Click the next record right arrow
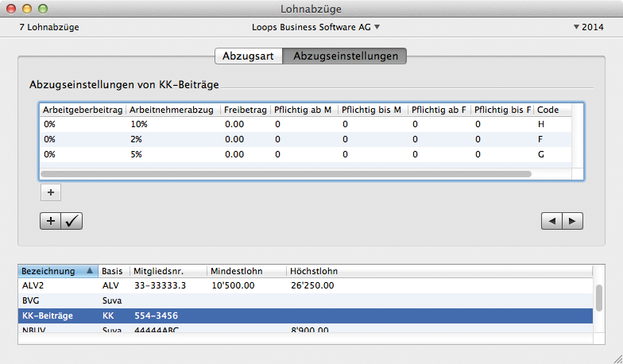623x364 pixels. click(573, 221)
